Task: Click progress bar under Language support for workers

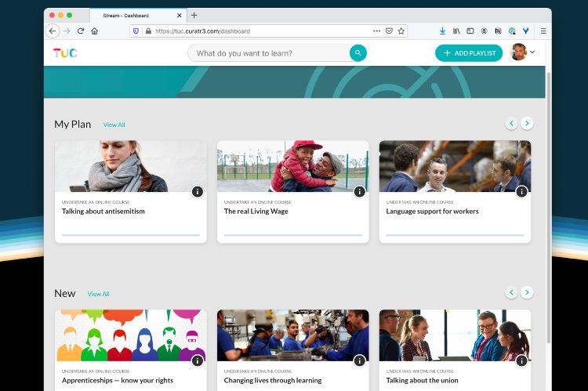Action: (455, 235)
